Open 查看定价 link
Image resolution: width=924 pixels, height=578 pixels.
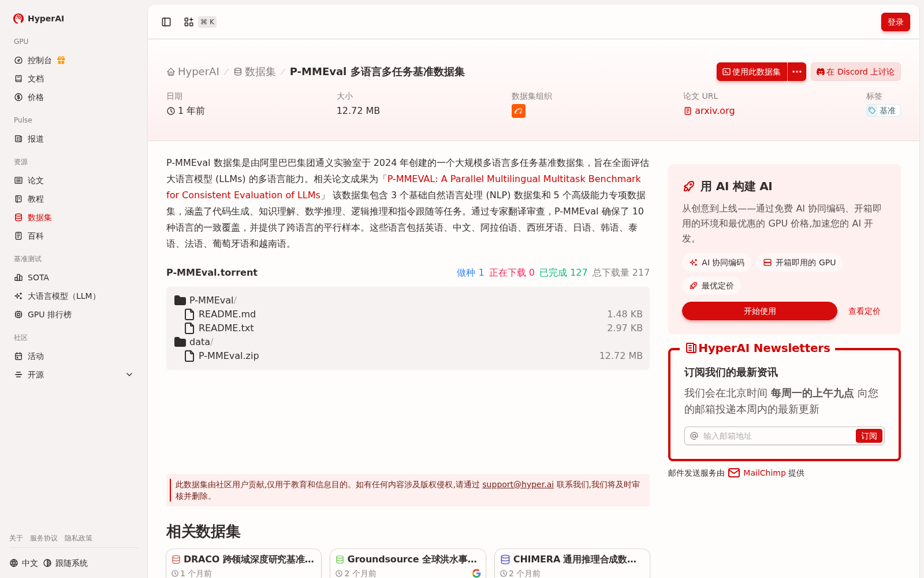point(864,311)
